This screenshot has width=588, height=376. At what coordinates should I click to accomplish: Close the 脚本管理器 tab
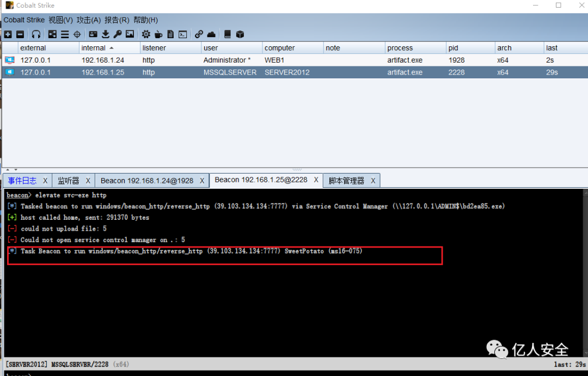coord(373,181)
